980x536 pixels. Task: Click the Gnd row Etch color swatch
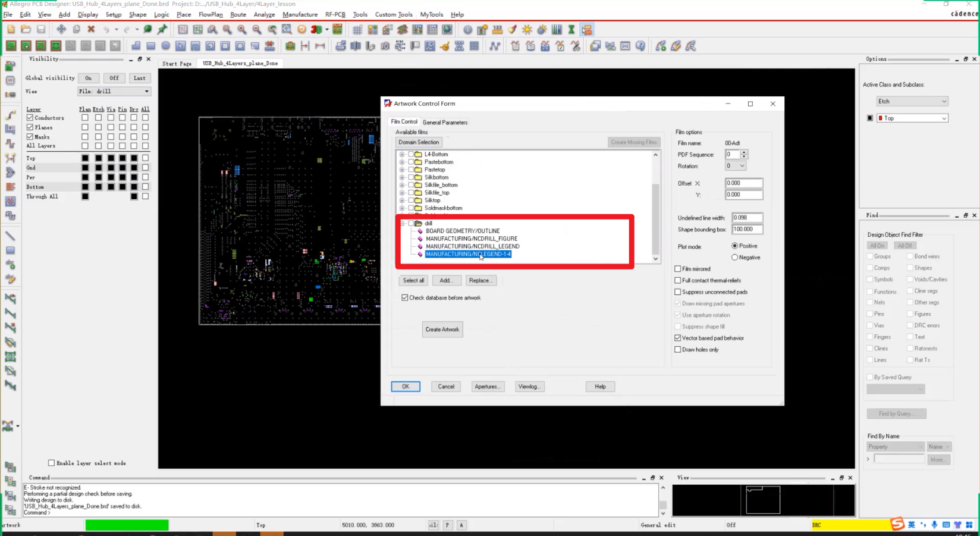point(98,168)
